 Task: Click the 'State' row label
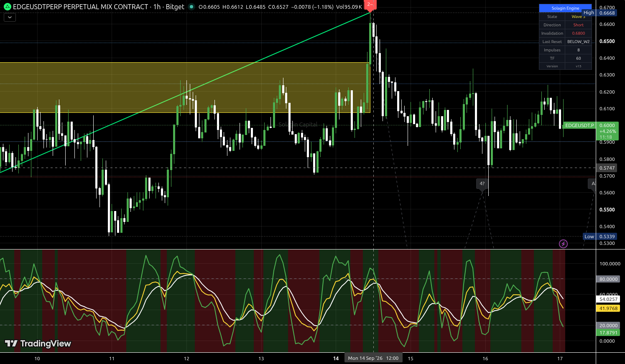pos(552,17)
